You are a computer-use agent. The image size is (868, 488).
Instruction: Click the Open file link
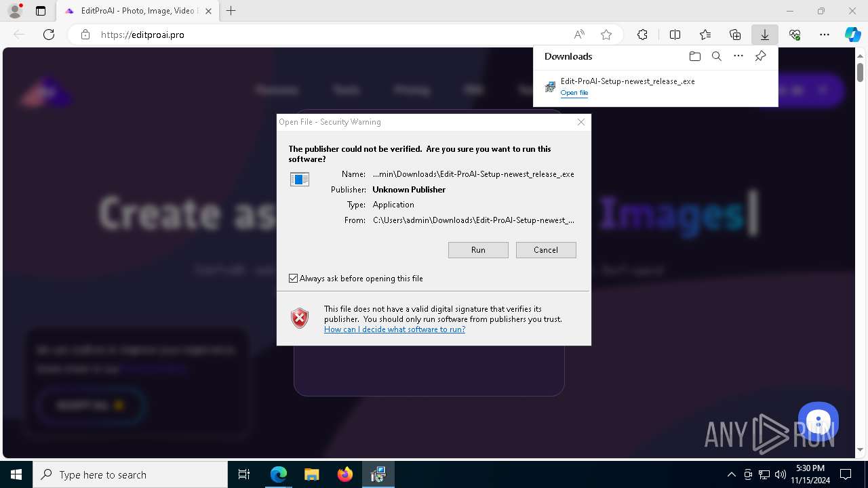point(574,93)
